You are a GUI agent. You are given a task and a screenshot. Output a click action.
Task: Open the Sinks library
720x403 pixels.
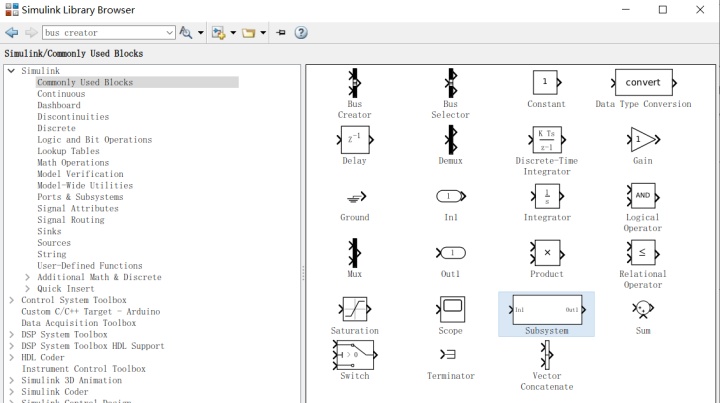tap(49, 231)
